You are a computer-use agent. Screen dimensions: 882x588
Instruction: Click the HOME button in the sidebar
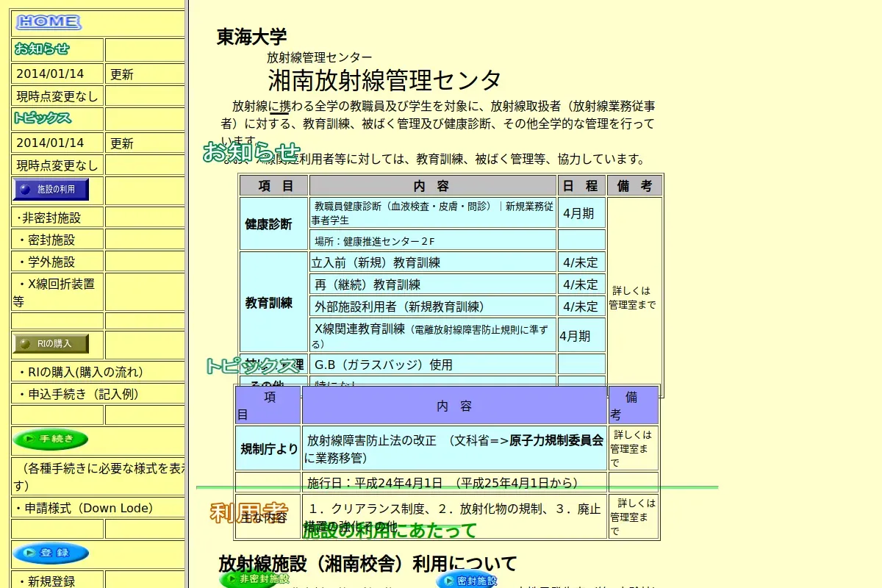(49, 23)
